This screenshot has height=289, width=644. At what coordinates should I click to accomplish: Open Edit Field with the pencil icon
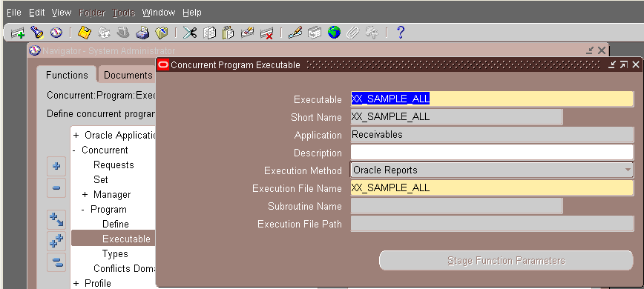point(295,33)
